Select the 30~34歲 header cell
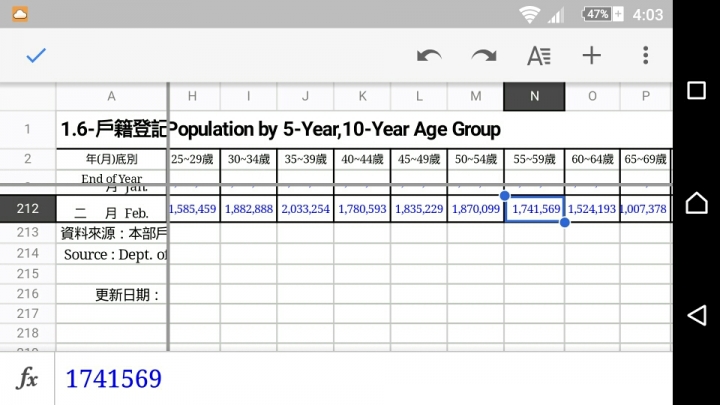The image size is (720, 405). coord(248,159)
